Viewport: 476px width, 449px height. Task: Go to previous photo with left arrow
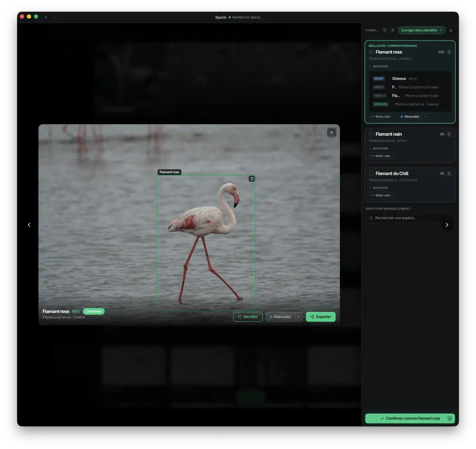(x=29, y=225)
